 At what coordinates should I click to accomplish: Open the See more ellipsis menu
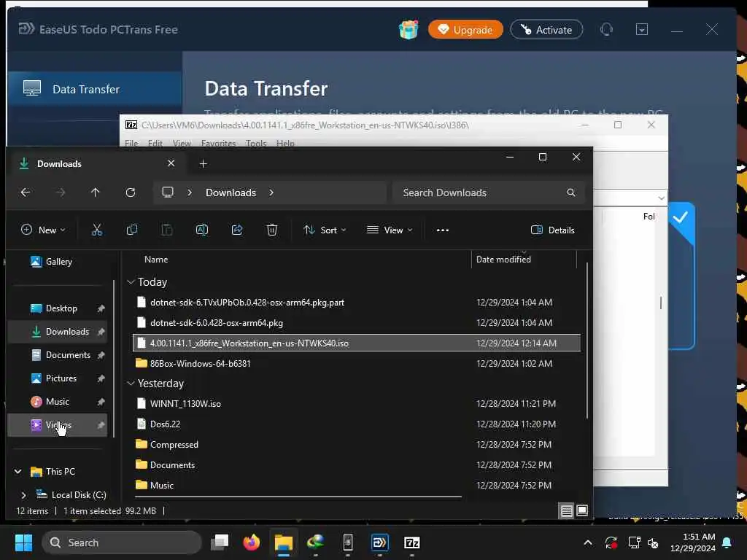click(x=443, y=230)
